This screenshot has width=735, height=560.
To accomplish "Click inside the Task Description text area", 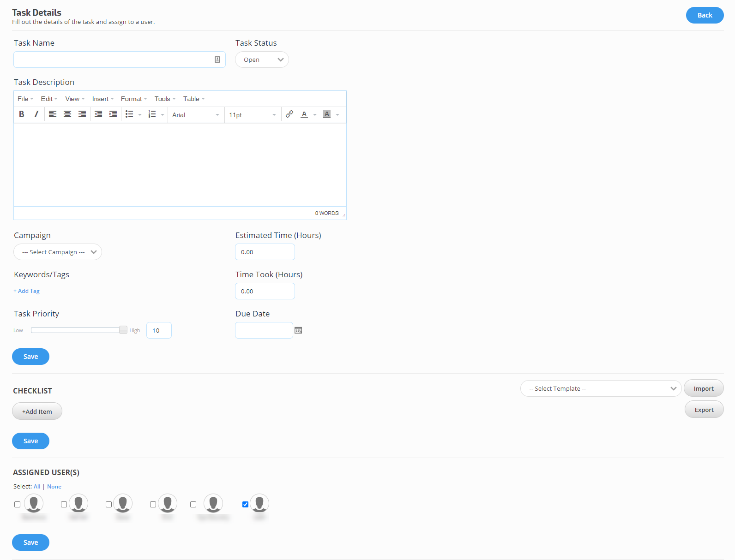I will [x=180, y=165].
